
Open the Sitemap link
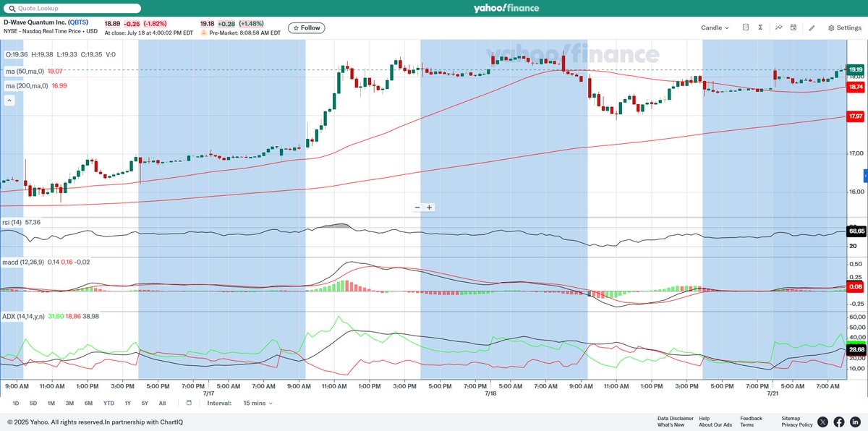tap(791, 418)
